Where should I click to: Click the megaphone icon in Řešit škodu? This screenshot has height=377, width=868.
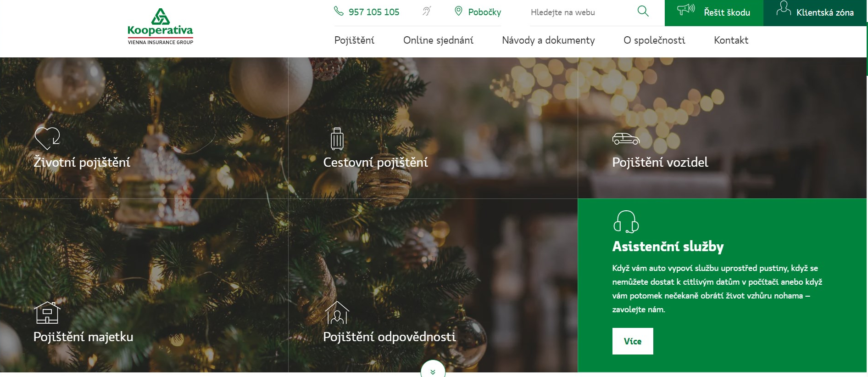[x=686, y=10]
